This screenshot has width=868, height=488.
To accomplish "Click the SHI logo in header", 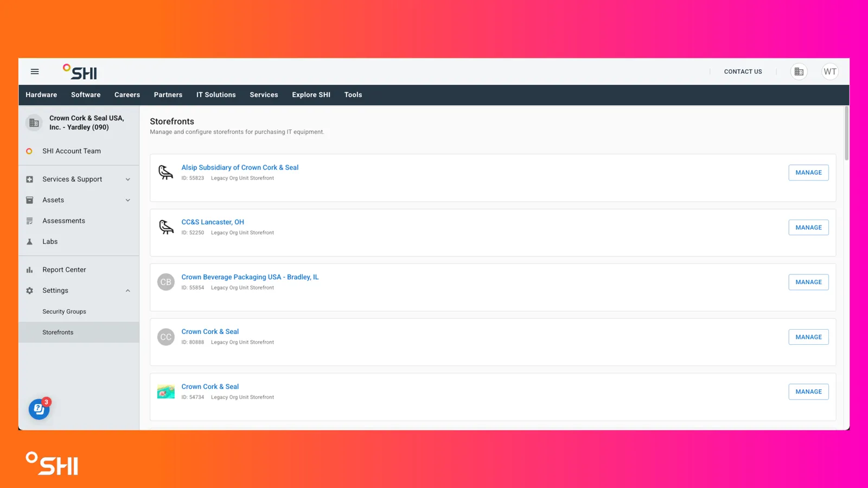I will (x=80, y=72).
